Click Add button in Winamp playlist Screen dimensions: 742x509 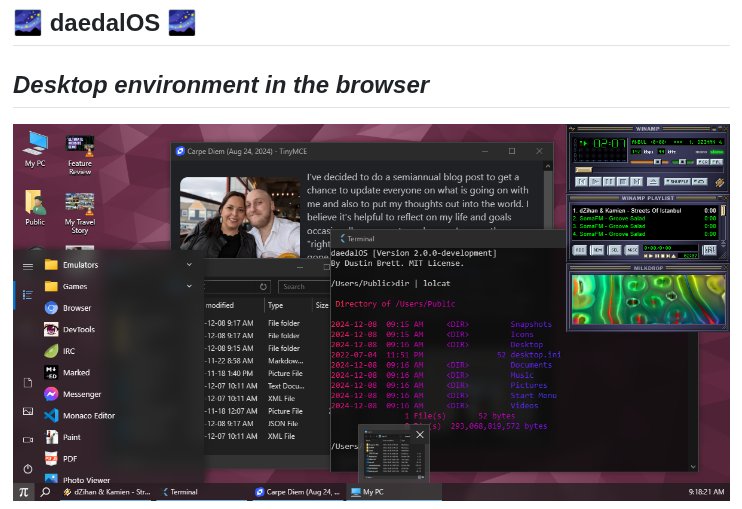pyautogui.click(x=580, y=250)
